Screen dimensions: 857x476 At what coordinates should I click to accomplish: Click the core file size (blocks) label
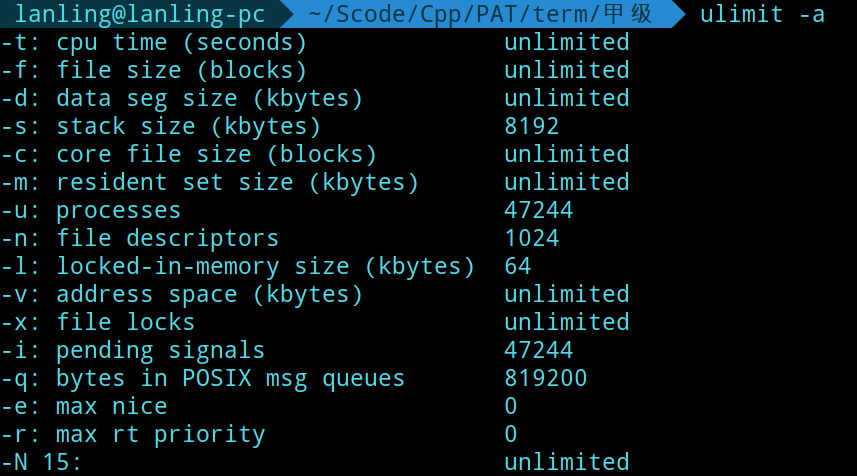(216, 154)
